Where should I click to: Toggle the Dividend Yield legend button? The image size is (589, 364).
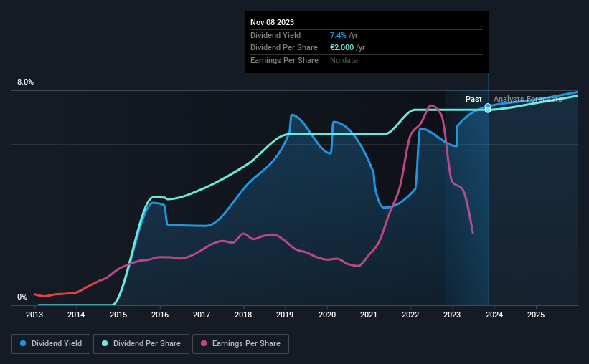pos(51,344)
